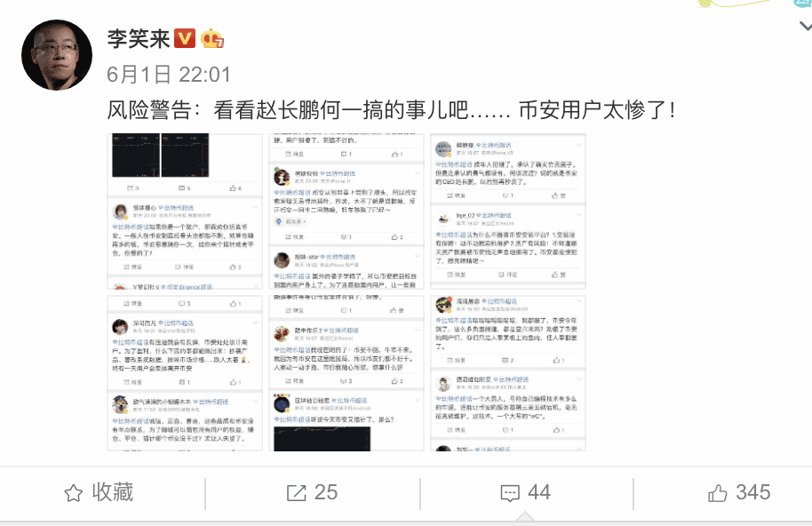This screenshot has width=812, height=526.
Task: Open the top-right screenshot thumbnail
Action: pos(508,211)
